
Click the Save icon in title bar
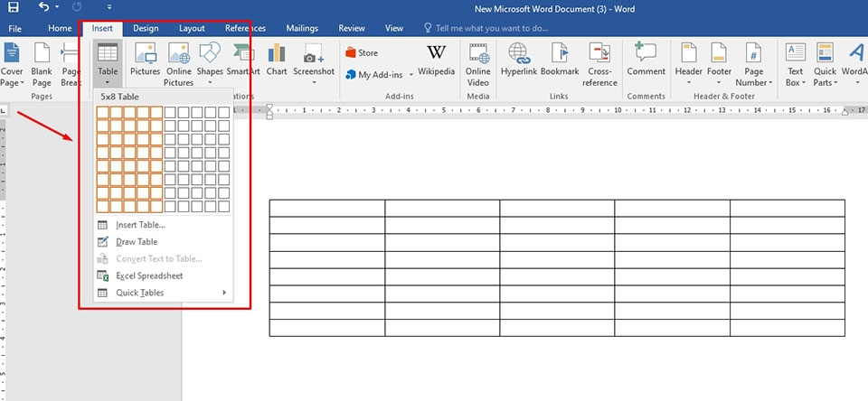(x=12, y=8)
